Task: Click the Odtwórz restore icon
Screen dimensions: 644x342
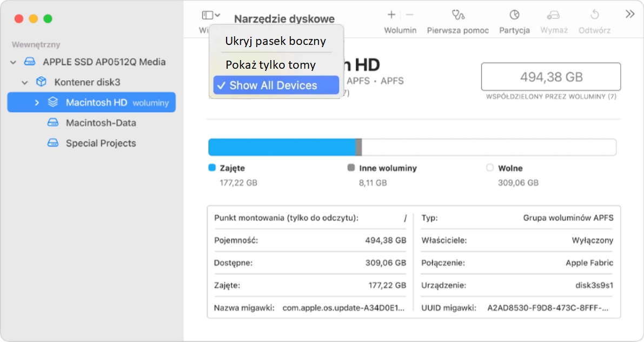Action: 594,15
